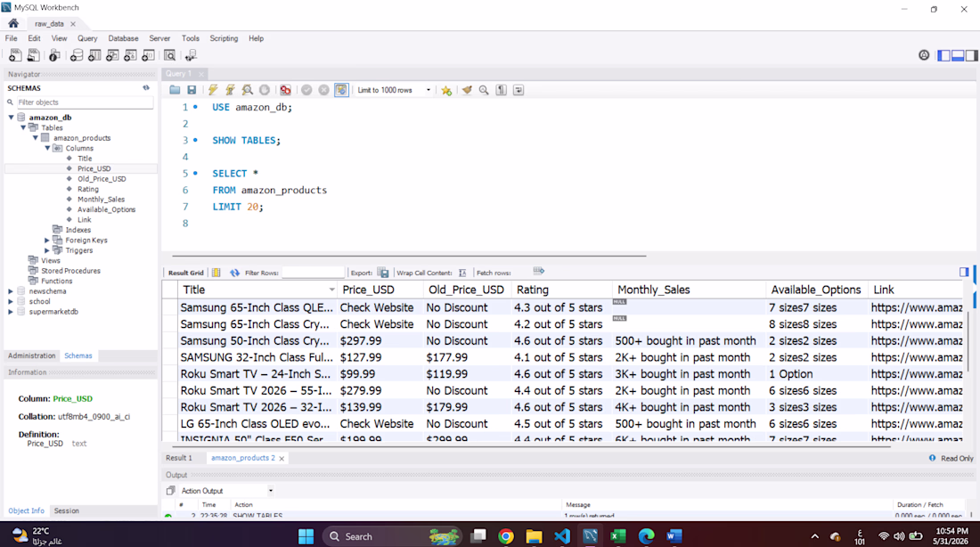Refresh result grid data icon

coord(234,273)
